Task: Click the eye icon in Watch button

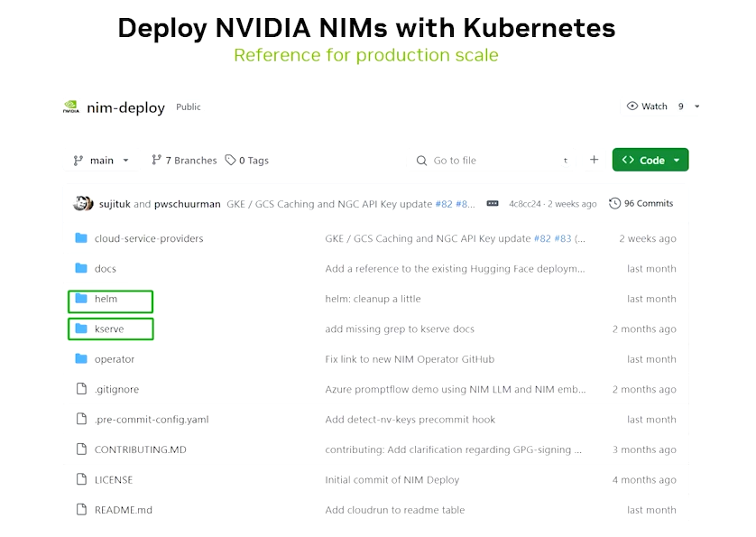Action: click(632, 106)
